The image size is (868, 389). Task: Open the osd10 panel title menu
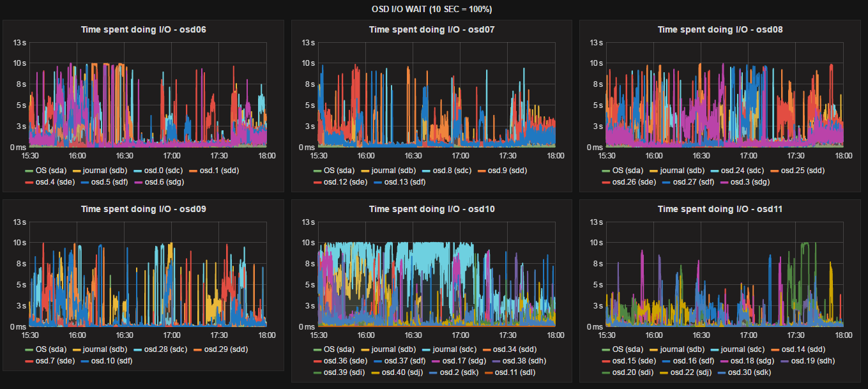coord(432,209)
